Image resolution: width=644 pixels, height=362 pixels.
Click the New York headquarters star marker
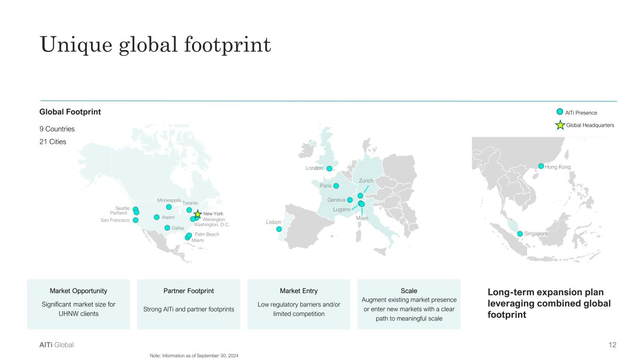click(x=198, y=214)
